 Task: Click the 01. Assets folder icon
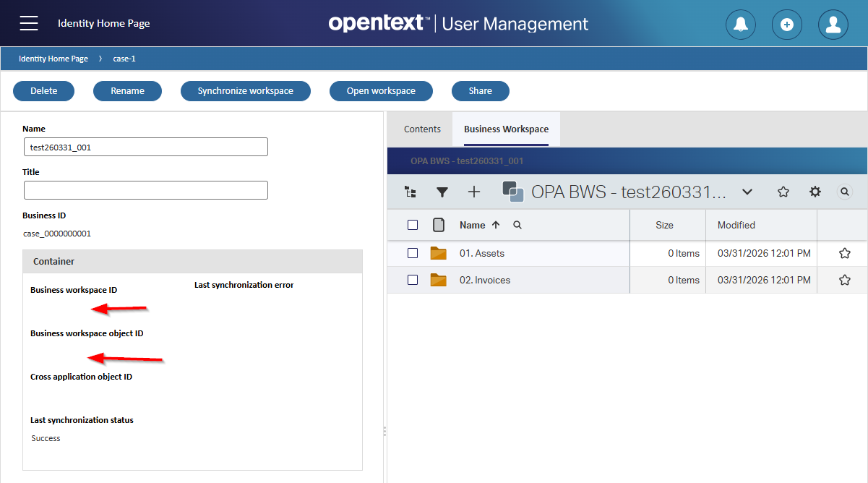438,253
